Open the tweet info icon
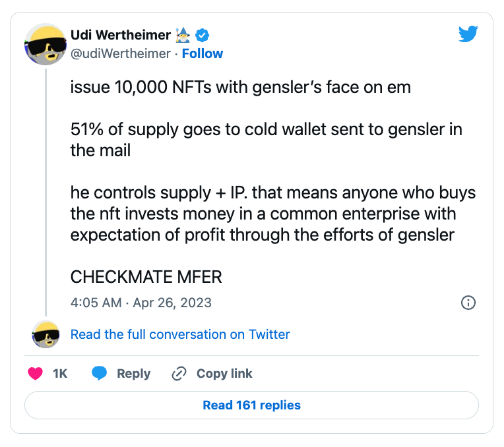This screenshot has height=447, width=504. pyautogui.click(x=468, y=303)
